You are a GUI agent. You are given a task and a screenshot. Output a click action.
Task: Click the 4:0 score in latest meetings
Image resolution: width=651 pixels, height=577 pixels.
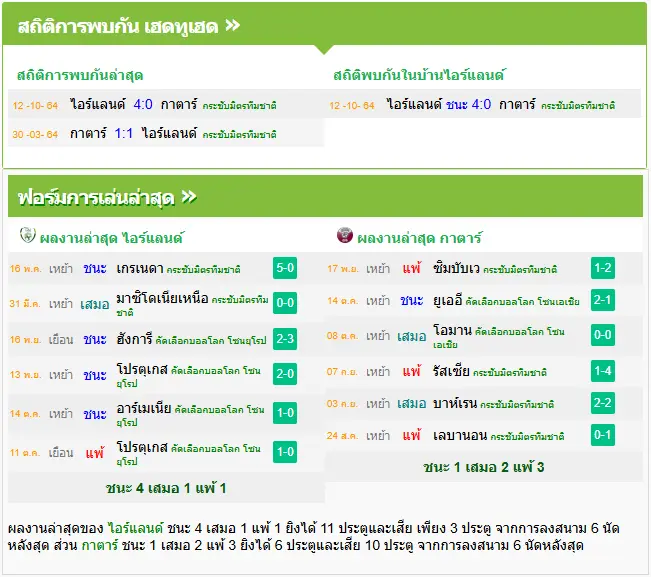[x=143, y=104]
